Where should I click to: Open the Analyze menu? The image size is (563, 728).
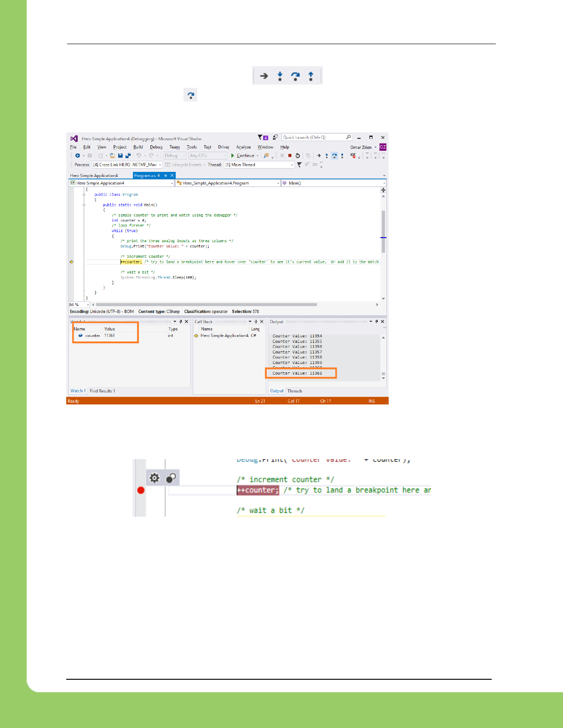(x=244, y=147)
